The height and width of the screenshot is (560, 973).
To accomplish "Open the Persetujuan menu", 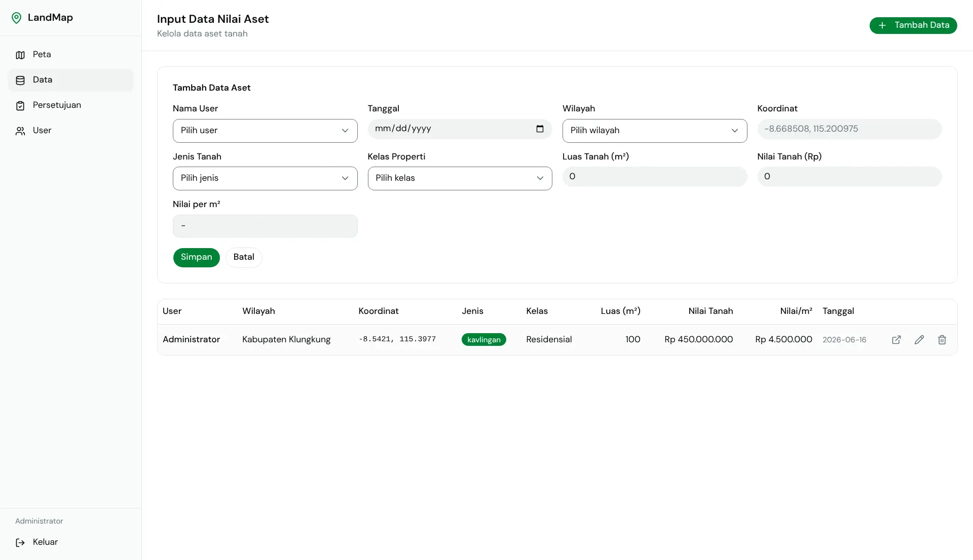I will coord(70,105).
